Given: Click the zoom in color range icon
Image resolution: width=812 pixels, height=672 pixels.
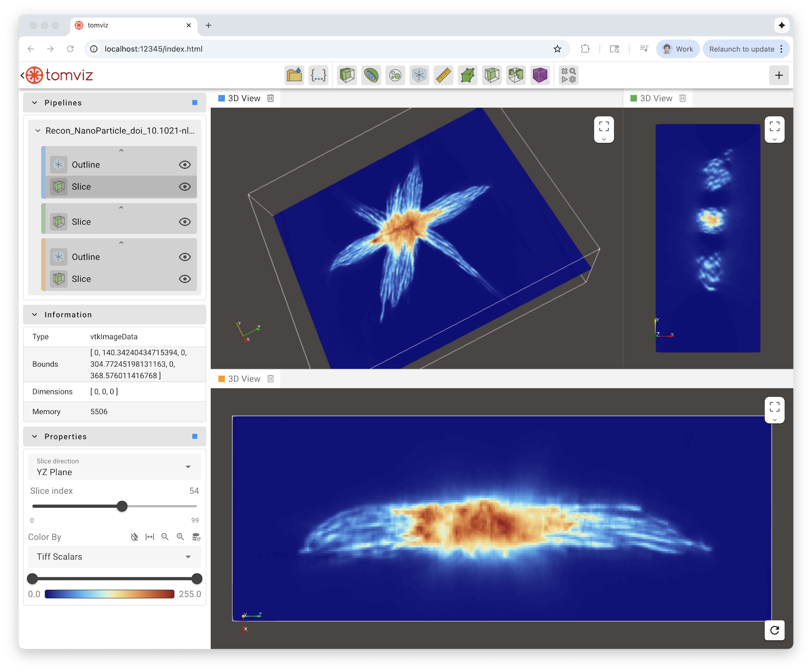Looking at the screenshot, I should [x=181, y=537].
